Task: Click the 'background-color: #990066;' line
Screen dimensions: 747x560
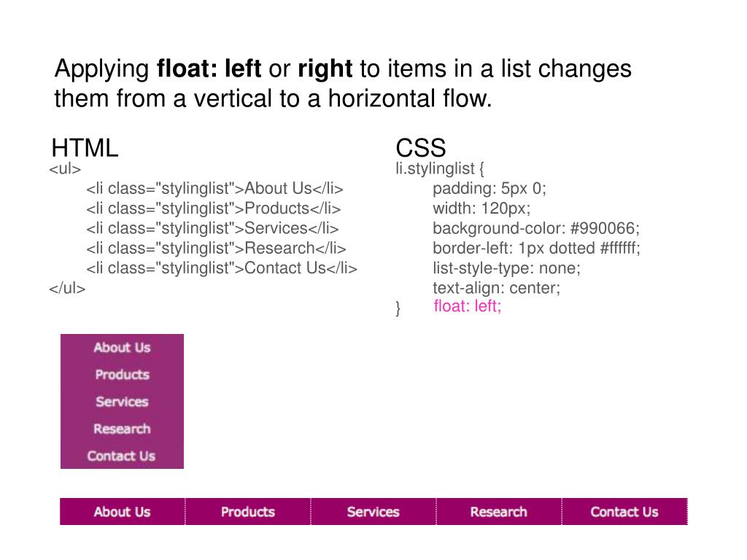Action: coord(536,228)
